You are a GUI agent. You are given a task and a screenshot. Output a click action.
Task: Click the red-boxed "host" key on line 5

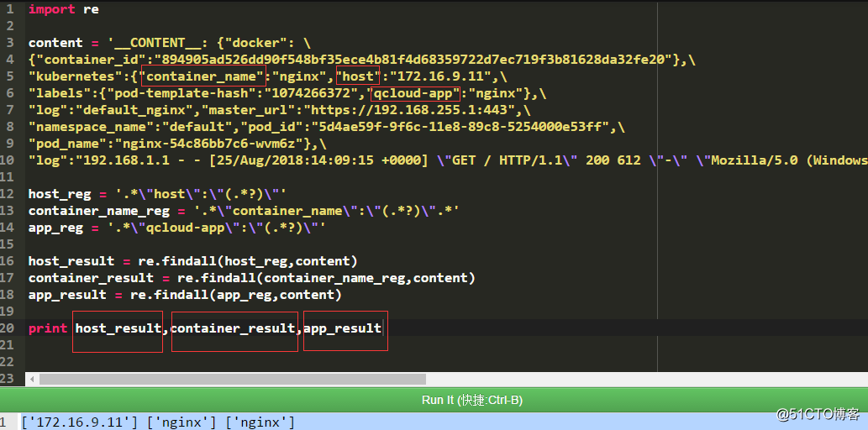(x=358, y=76)
